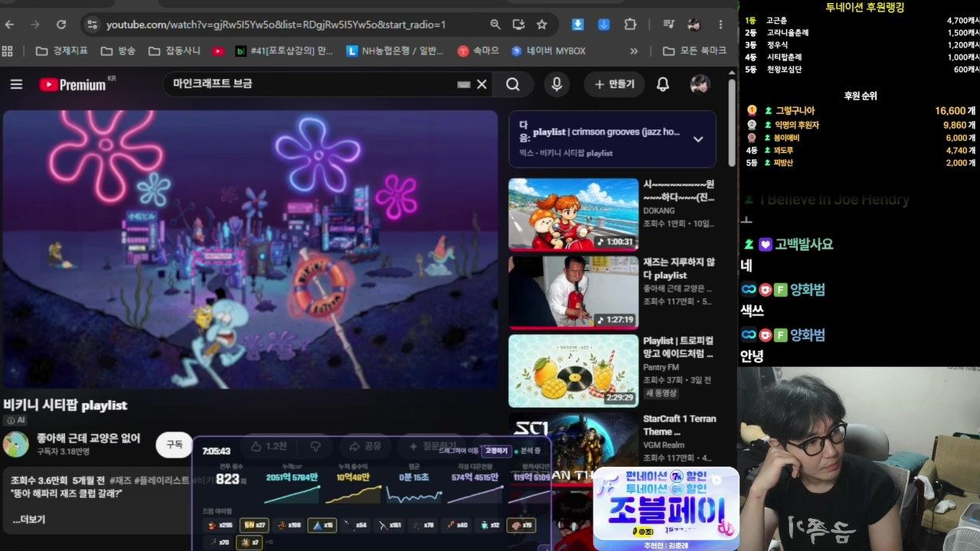The image size is (980, 551).
Task: Click the neon SpongeBob video player
Action: click(x=250, y=249)
